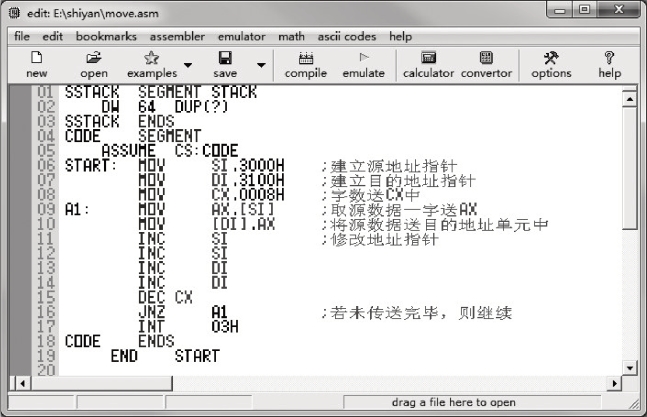647x417 pixels.
Task: Launch the calculator tool icon
Action: pyautogui.click(x=428, y=57)
